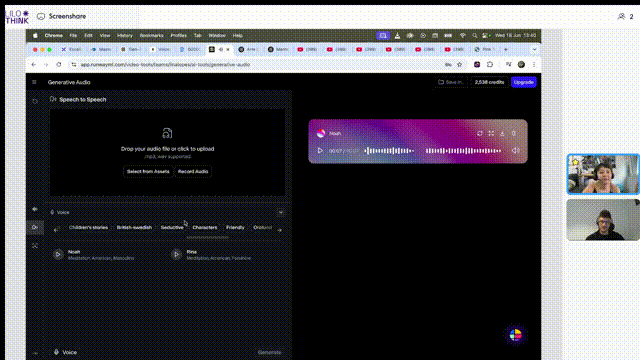Open a new Chrome tab

tap(506, 49)
